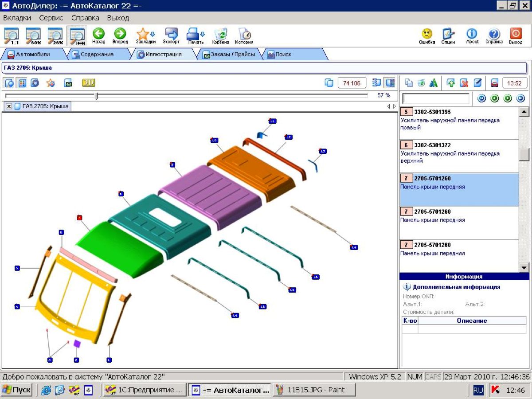The image size is (532, 399).
Task: Click the fit-to-width zoom icon
Action: click(77, 35)
